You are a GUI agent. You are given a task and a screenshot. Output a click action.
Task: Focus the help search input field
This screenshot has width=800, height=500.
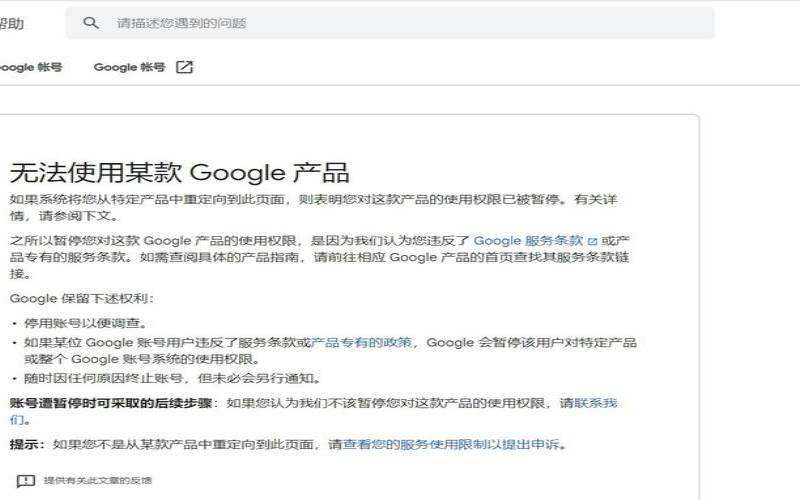[x=390, y=23]
